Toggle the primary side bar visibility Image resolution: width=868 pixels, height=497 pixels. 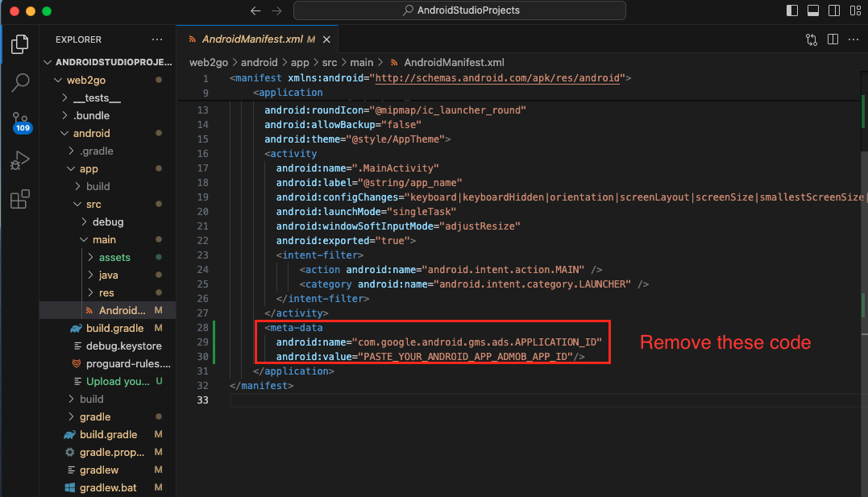pos(794,11)
